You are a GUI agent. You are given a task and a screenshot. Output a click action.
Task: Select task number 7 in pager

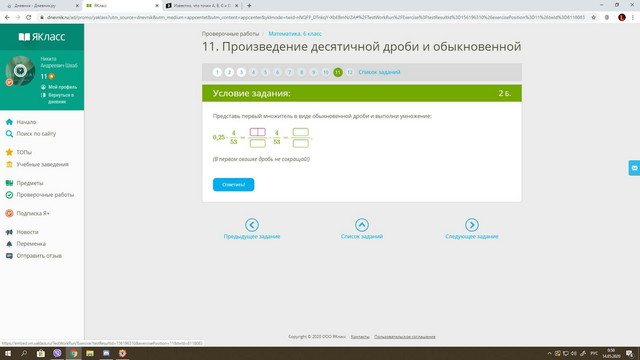click(289, 72)
